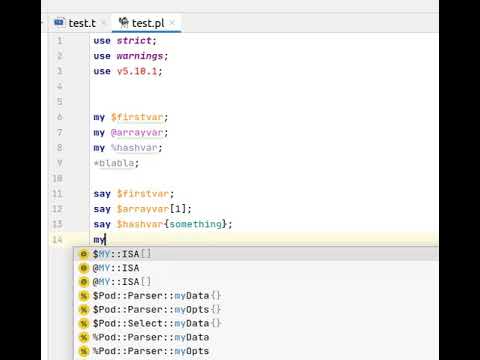Viewport: 480px width, 360px height.
Task: Choose the $MY::ISA[] completion suggestion
Action: pos(256,254)
